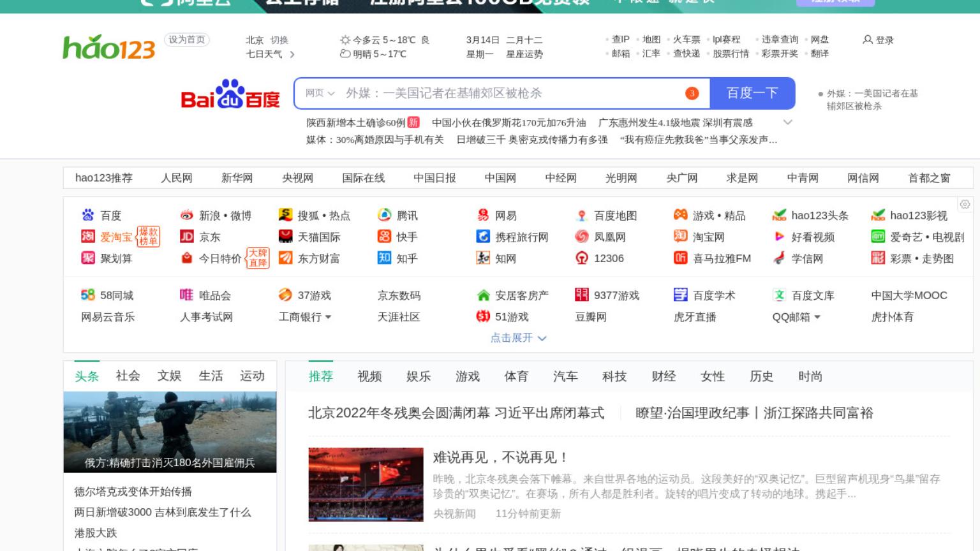Click the 喜马拉雅FM icon
Viewport: 980px width, 551px height.
pyautogui.click(x=680, y=258)
